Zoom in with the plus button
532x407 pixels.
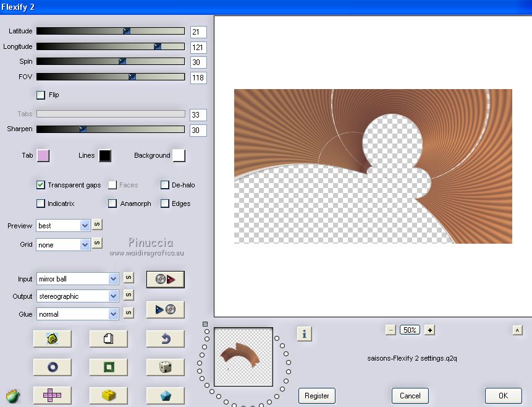pyautogui.click(x=430, y=330)
